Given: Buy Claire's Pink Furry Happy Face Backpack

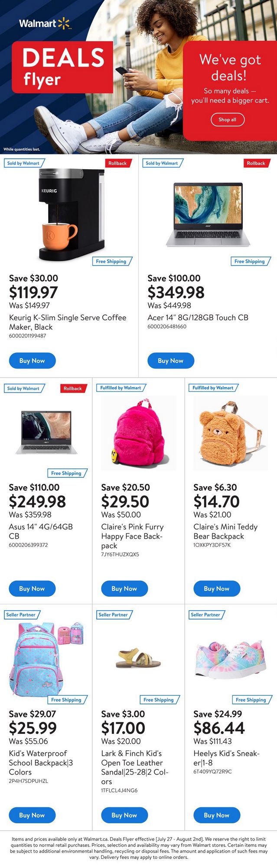Looking at the screenshot, I should click(124, 589).
